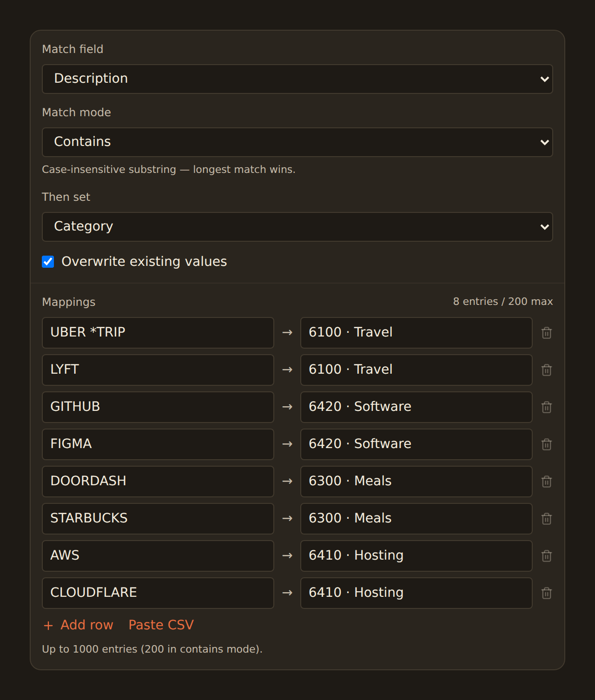595x700 pixels.
Task: Edit 6300 · Meals value for DOORDASH
Action: click(416, 482)
